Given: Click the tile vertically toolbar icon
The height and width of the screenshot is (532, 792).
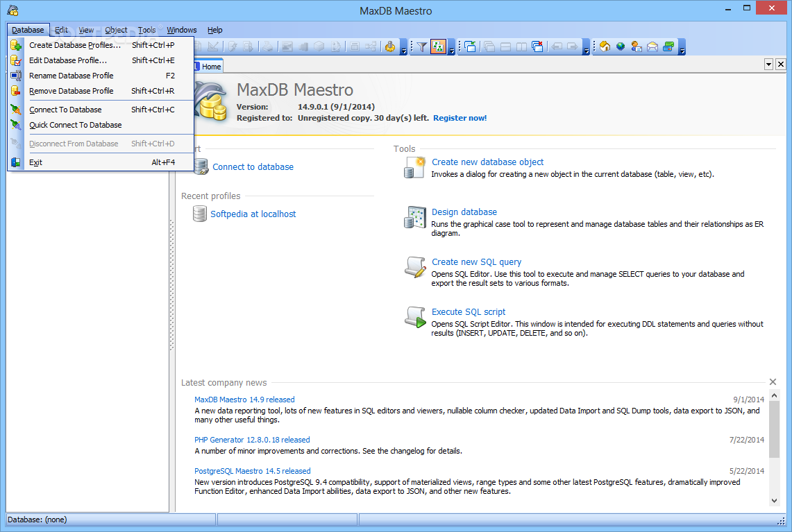Looking at the screenshot, I should tap(522, 47).
